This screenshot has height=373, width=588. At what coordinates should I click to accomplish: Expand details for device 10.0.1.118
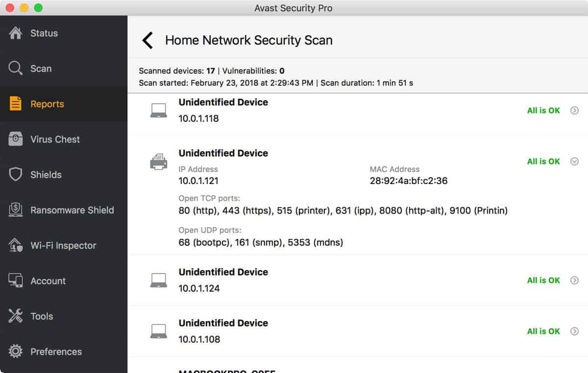(575, 111)
